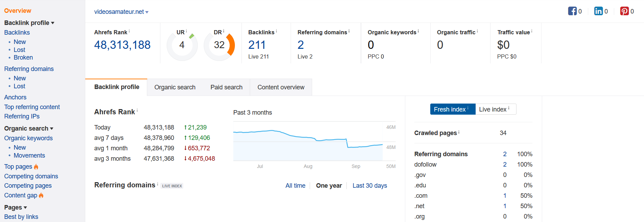Open New under Referring domains sidebar
This screenshot has width=644, height=222.
(x=20, y=78)
